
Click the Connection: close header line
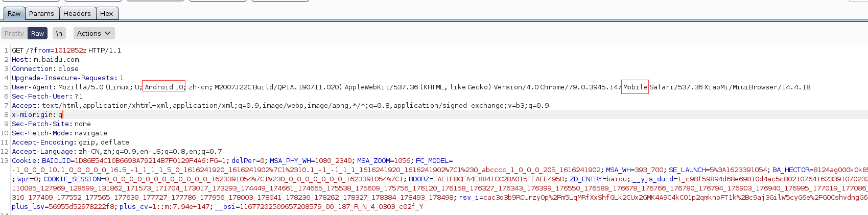pyautogui.click(x=45, y=68)
